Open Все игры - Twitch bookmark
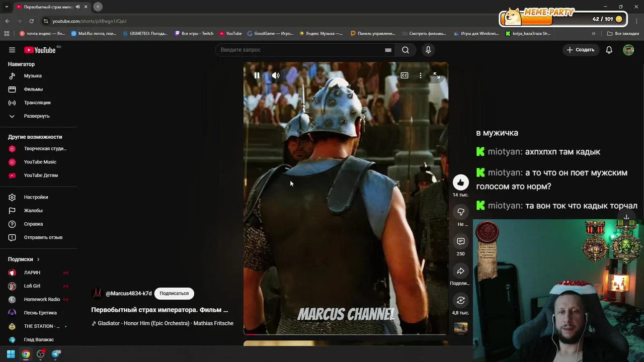The image size is (644, 362). 194,34
